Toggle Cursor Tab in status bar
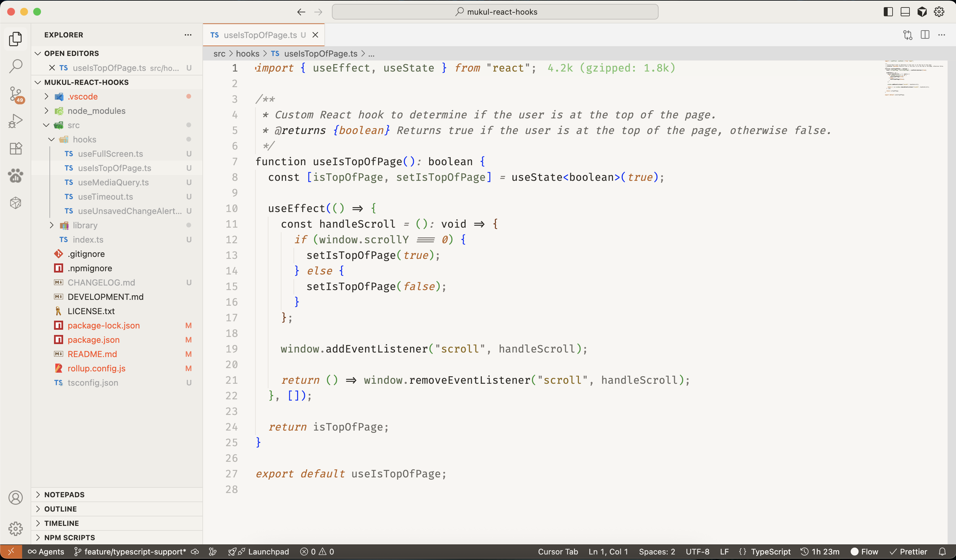 point(558,552)
